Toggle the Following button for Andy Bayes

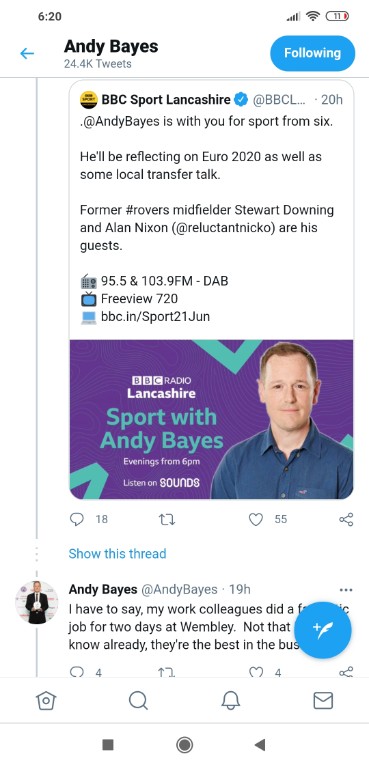pos(312,53)
